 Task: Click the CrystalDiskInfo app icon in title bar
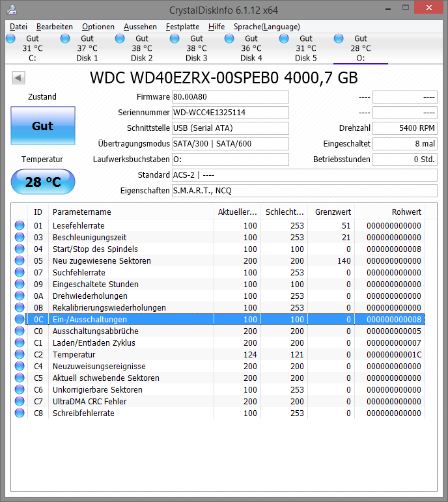pos(12,10)
